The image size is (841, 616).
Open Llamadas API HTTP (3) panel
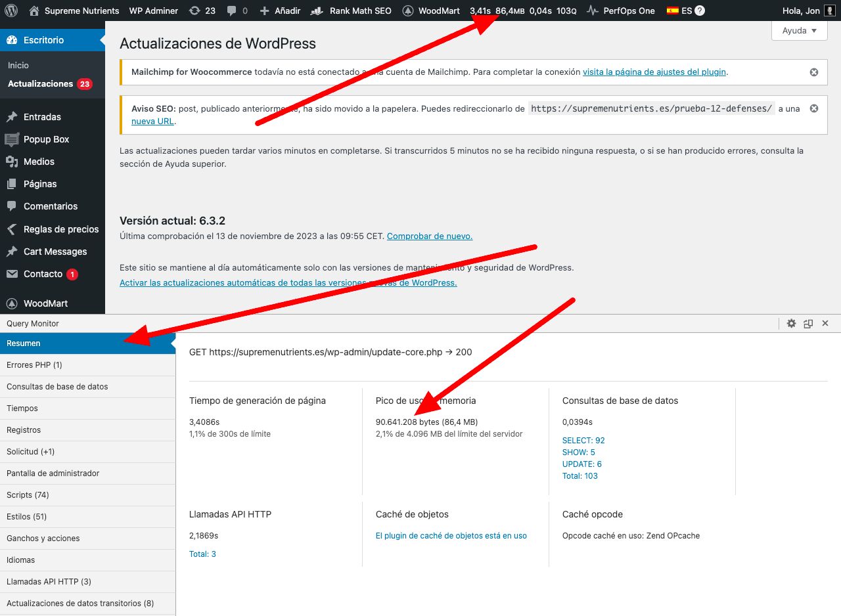point(88,582)
